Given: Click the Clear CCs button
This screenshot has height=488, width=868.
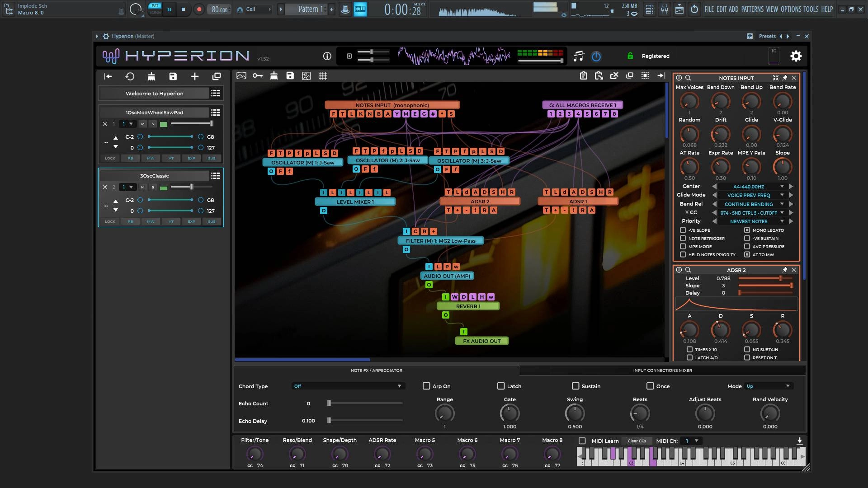Looking at the screenshot, I should tap(637, 441).
